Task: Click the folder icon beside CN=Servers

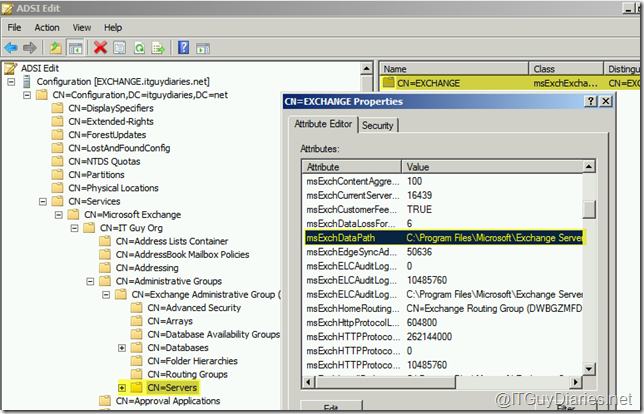Action: [136, 387]
